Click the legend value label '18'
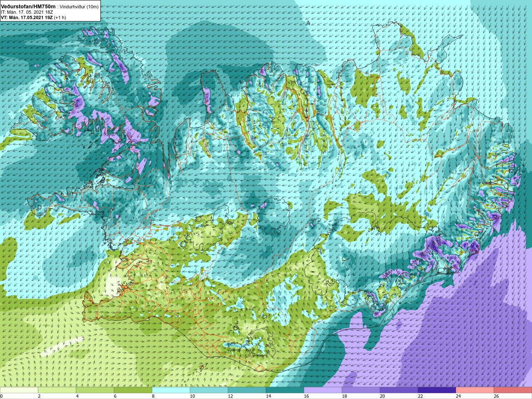 tap(344, 396)
